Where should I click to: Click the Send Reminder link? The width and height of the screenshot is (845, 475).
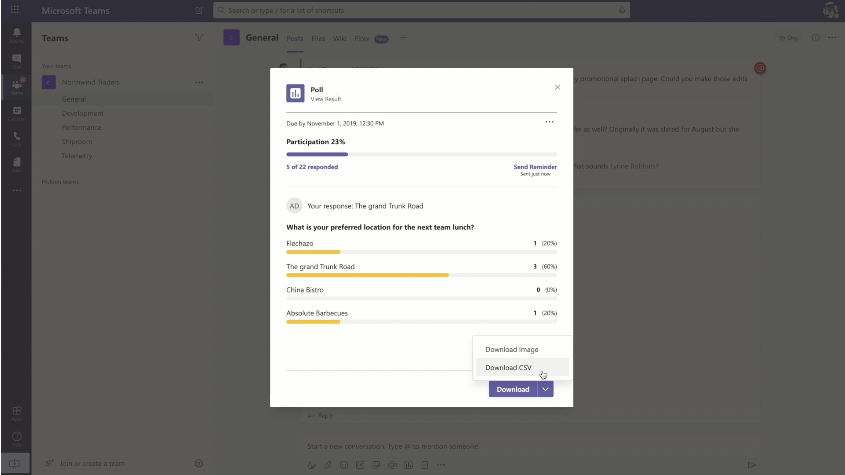click(535, 167)
